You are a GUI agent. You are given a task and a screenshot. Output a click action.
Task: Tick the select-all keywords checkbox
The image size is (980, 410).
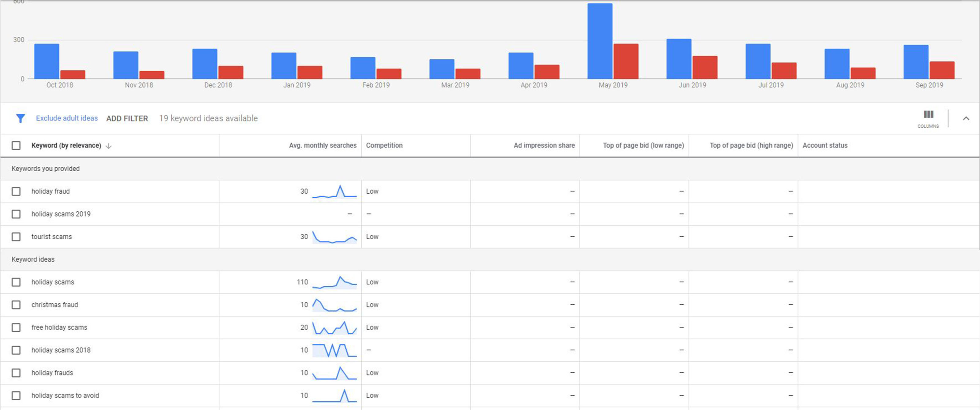(16, 146)
